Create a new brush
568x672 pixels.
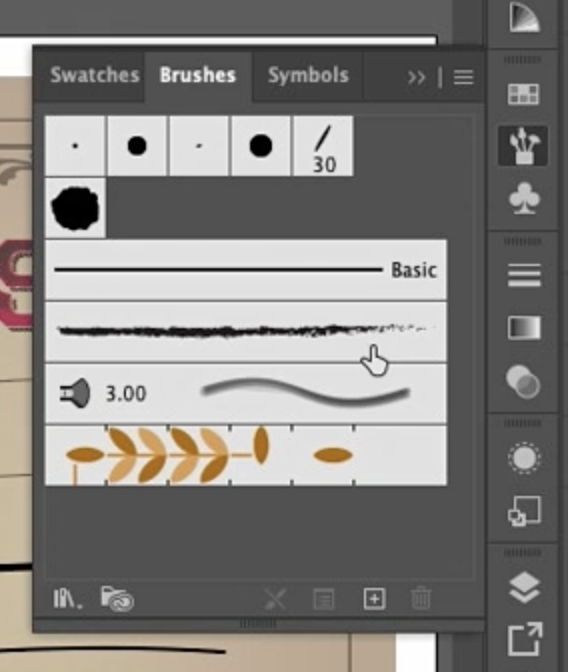(x=375, y=598)
